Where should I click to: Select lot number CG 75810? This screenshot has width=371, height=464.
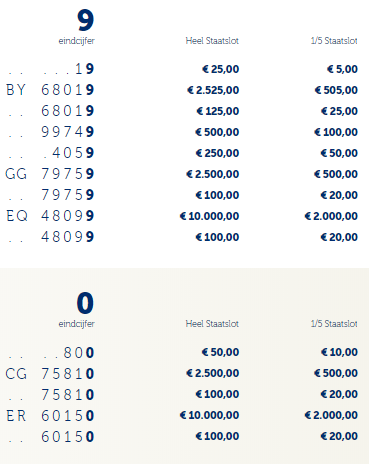[x=50, y=373]
